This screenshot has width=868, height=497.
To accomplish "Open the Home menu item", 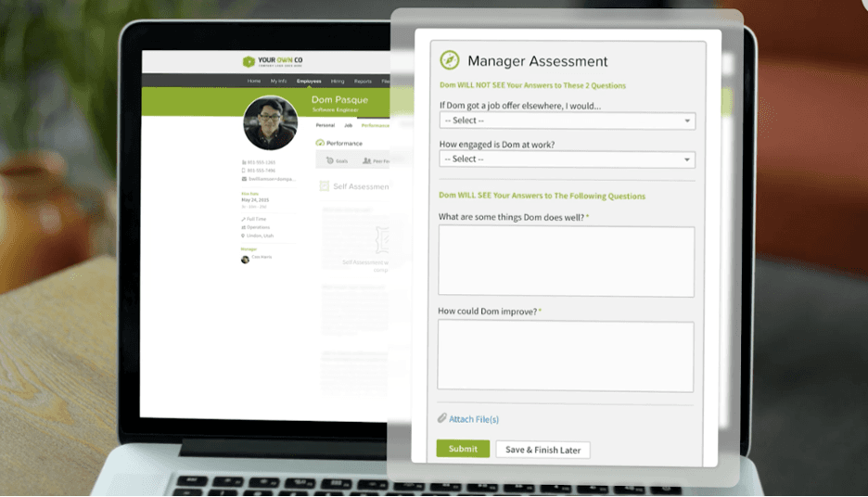I will click(x=254, y=82).
